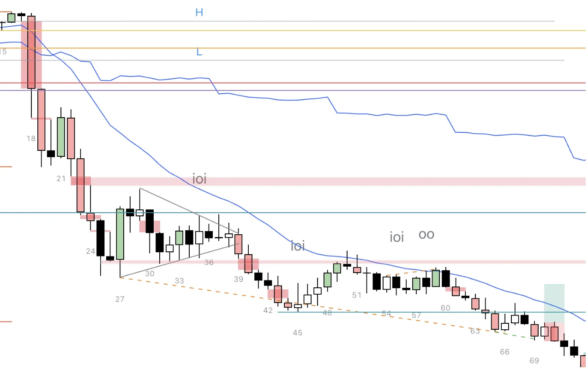Select bar number label 63
The width and height of the screenshot is (588, 369).
(x=475, y=331)
